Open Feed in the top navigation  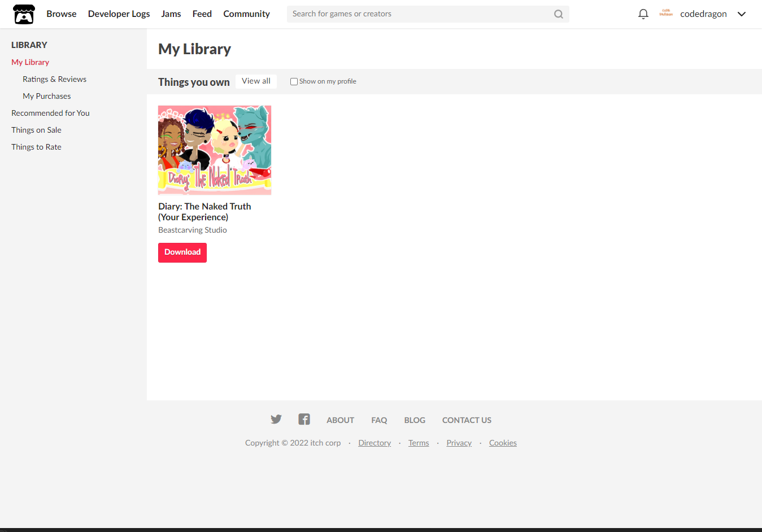202,14
